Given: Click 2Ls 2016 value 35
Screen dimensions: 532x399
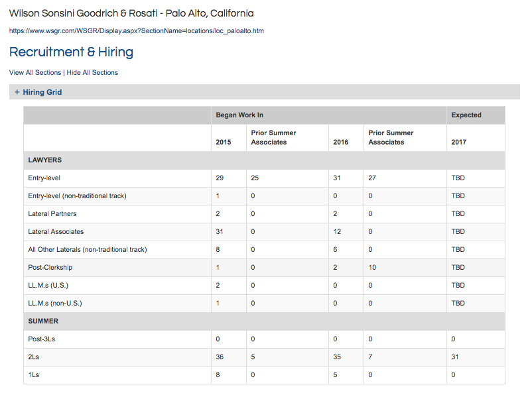Looking at the screenshot, I should 337,357.
